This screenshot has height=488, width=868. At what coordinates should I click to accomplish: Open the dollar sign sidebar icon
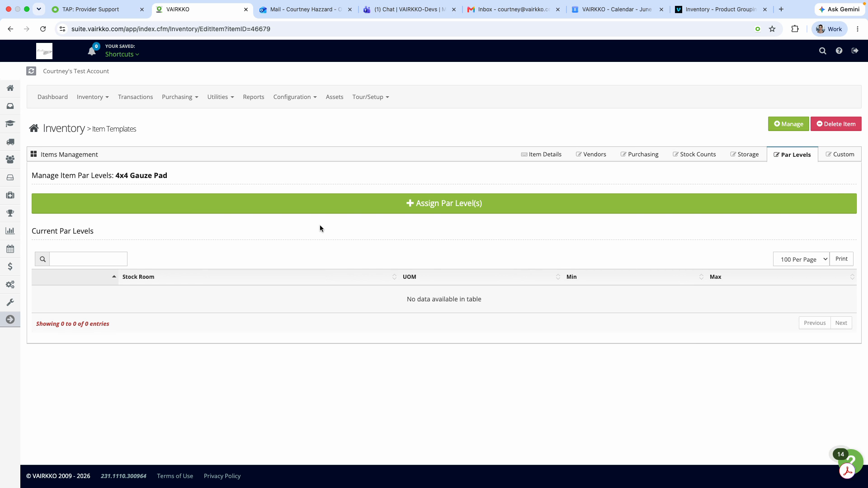point(10,267)
